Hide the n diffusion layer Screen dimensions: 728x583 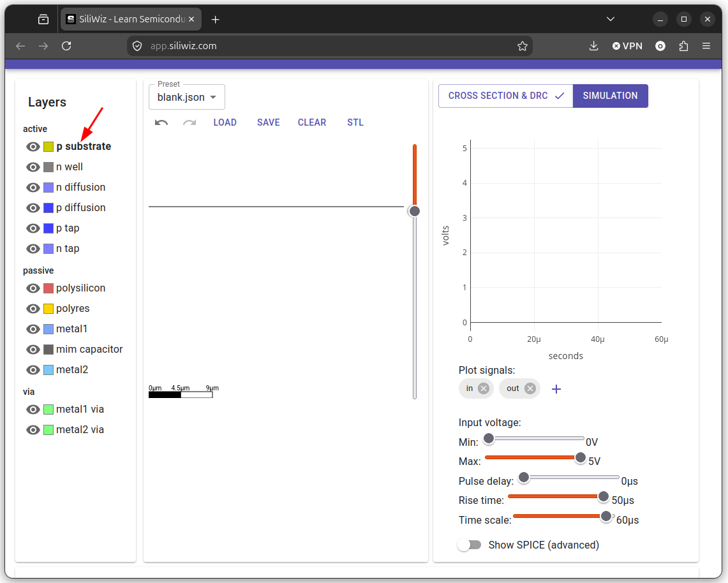(33, 188)
